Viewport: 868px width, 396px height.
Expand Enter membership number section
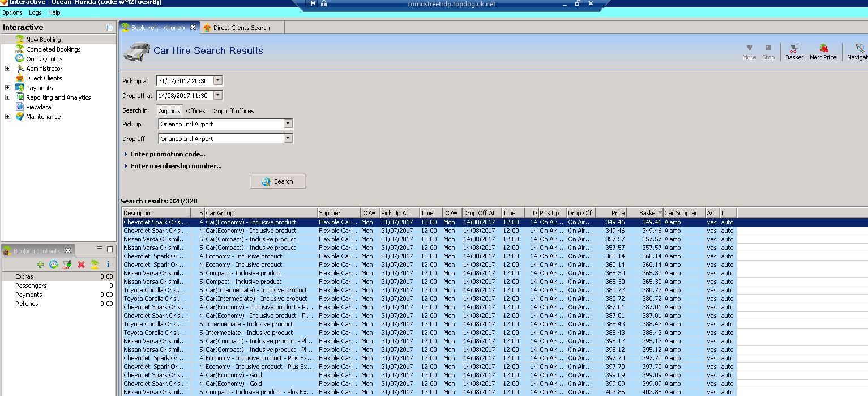pos(173,166)
